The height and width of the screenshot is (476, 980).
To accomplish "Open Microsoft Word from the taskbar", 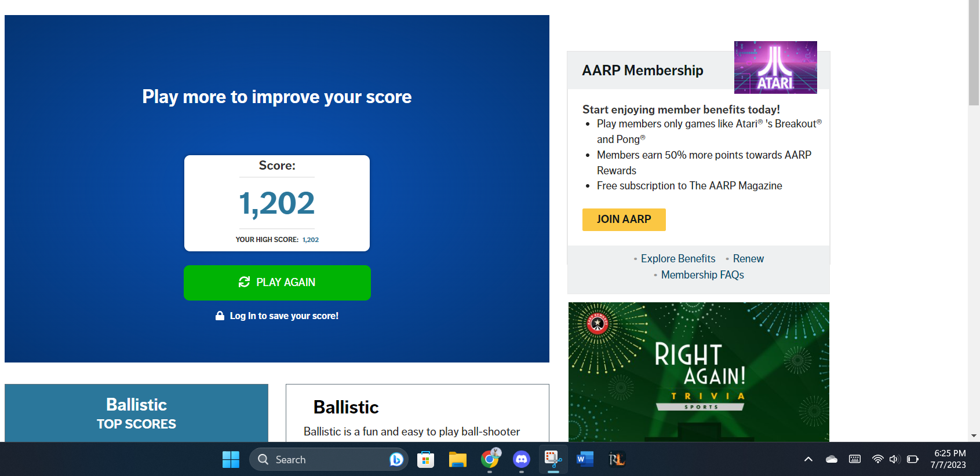I will (x=585, y=459).
